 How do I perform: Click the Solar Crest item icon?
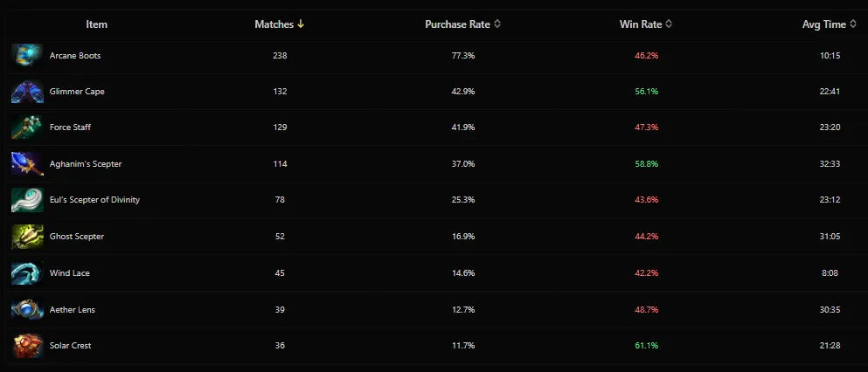tap(26, 346)
